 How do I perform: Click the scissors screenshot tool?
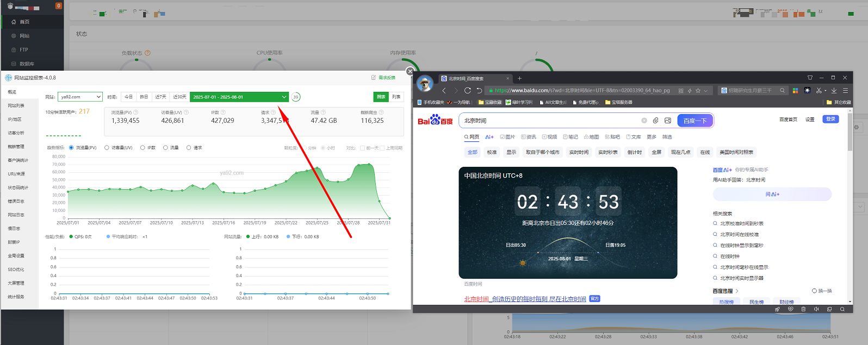click(x=819, y=91)
